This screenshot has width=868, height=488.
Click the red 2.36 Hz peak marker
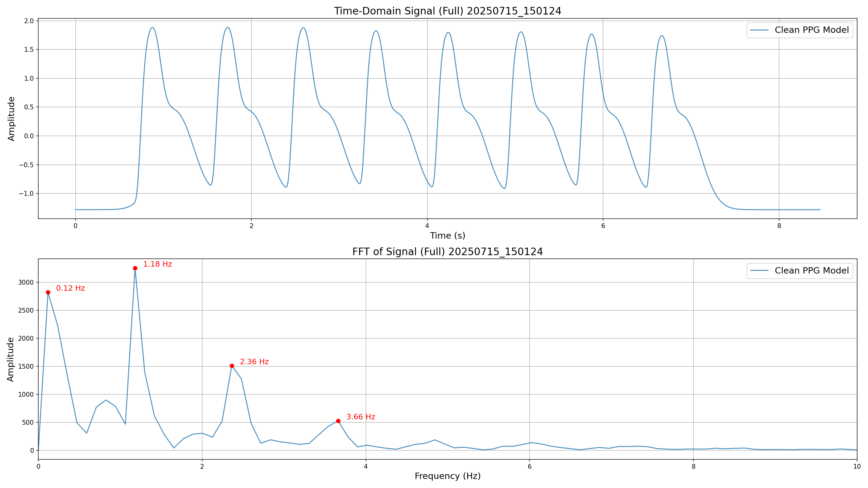click(232, 366)
